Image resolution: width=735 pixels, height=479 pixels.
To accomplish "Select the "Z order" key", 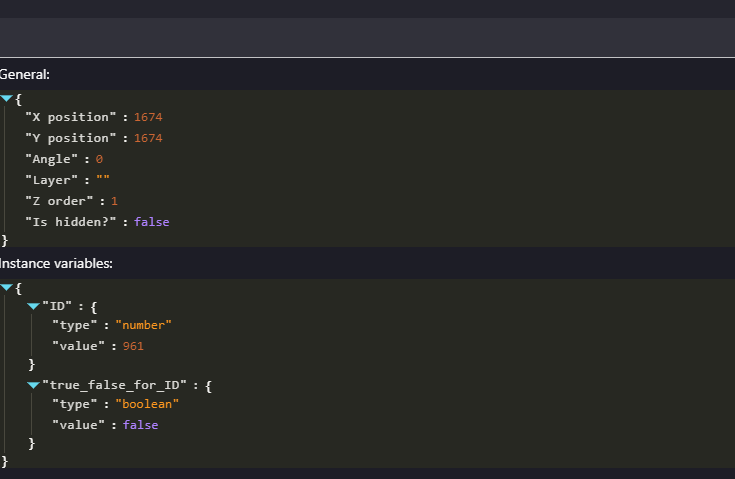I will [x=59, y=201].
